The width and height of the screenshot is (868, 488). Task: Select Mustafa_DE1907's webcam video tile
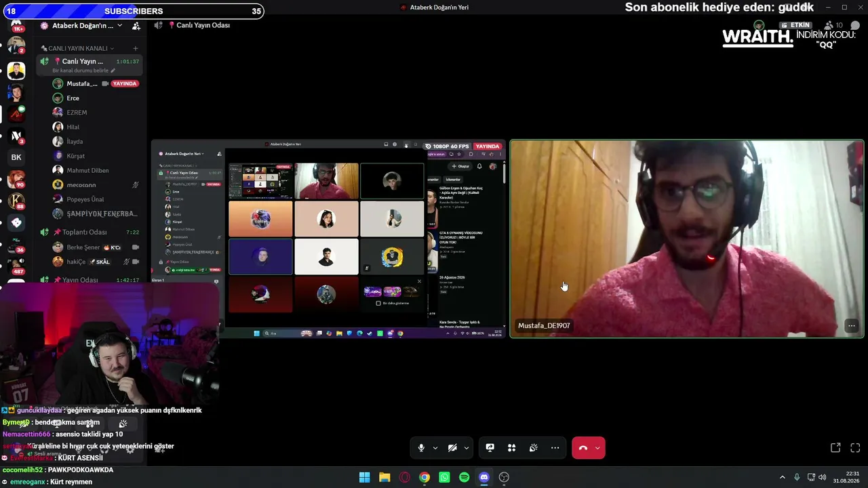point(686,239)
